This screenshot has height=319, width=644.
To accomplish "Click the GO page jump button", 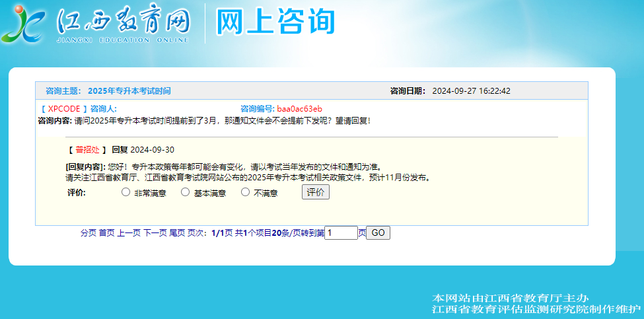I will tap(378, 232).
